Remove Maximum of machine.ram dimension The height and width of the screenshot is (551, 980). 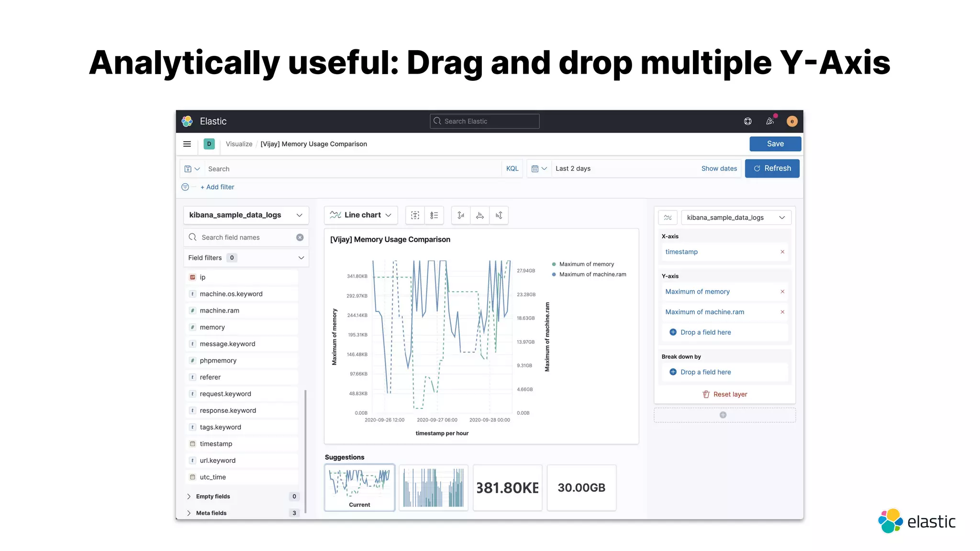(782, 312)
